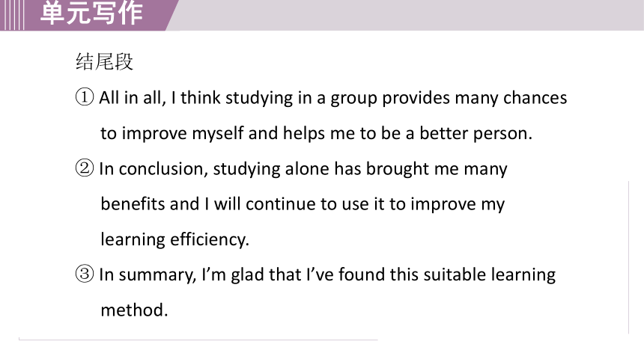Click the circled number ③ marker
Image resolution: width=644 pixels, height=362 pixels.
85,274
